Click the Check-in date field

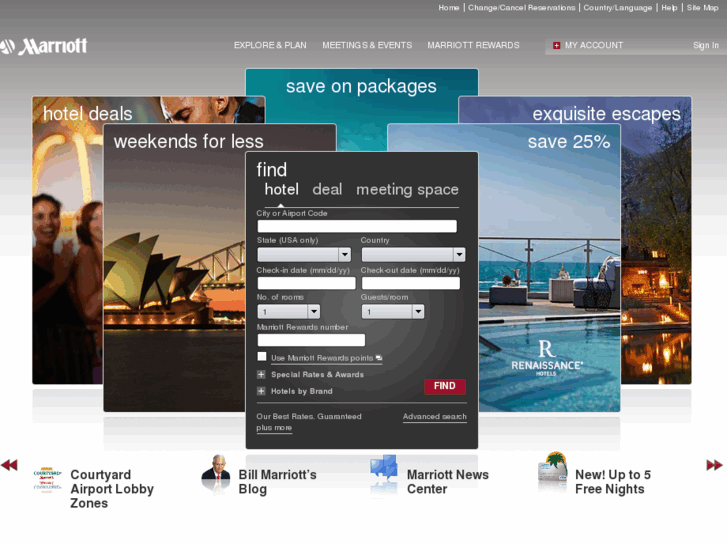pyautogui.click(x=306, y=283)
